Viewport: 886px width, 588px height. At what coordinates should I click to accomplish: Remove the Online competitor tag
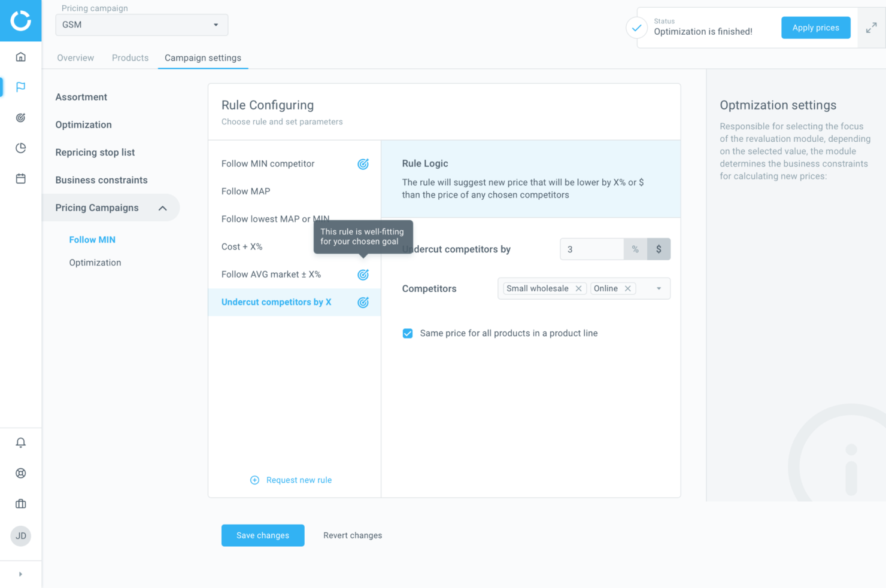coord(627,288)
